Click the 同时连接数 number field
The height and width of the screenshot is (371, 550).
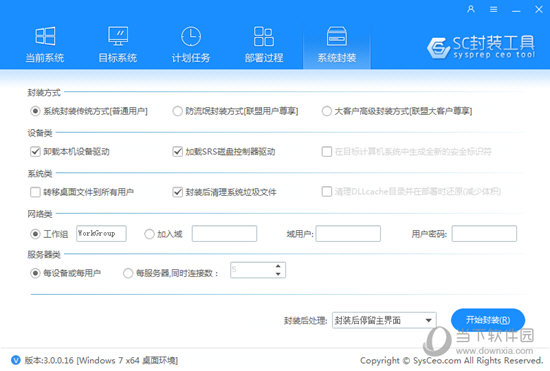pos(252,270)
